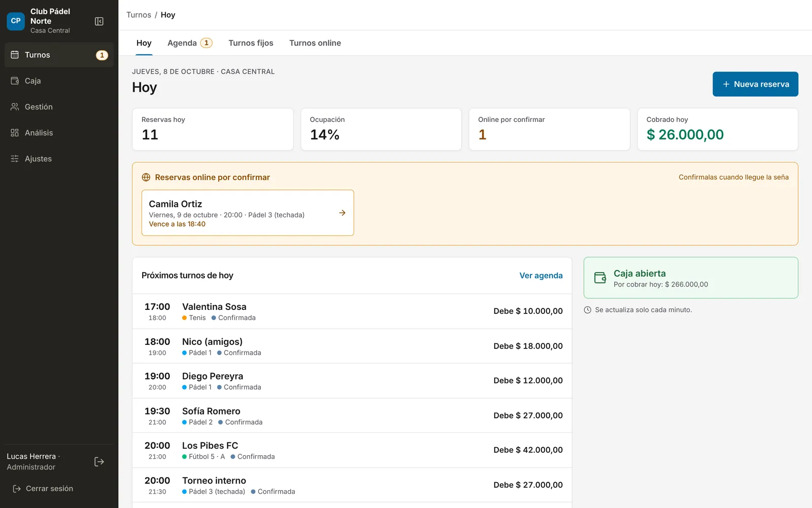Click the notification badge on Turnos sidebar item
Viewport: 812px width, 508px height.
pos(102,55)
